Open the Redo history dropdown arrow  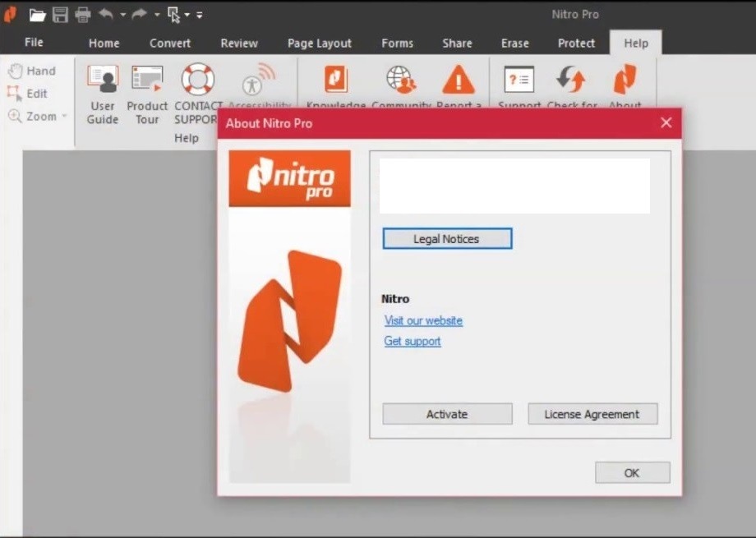click(x=157, y=15)
